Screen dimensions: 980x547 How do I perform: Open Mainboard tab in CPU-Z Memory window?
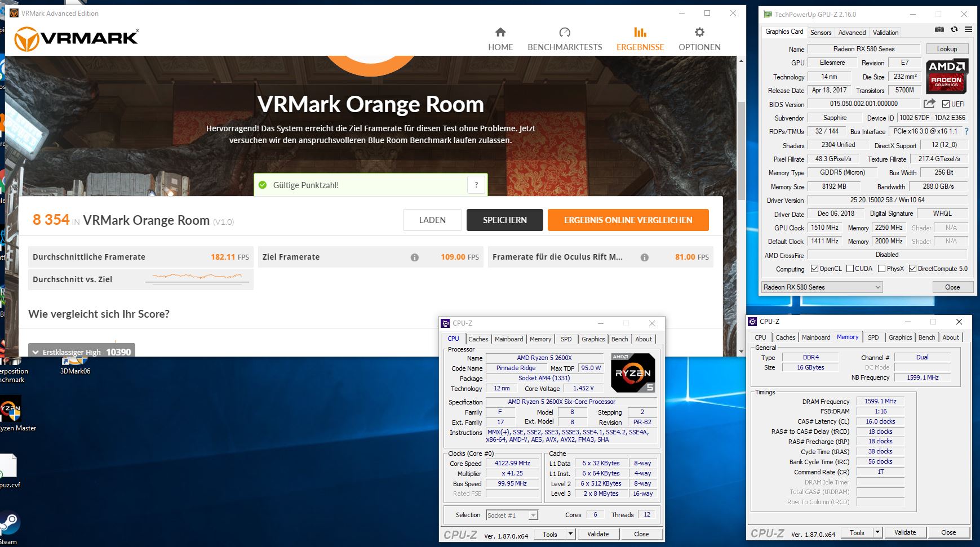pyautogui.click(x=815, y=337)
